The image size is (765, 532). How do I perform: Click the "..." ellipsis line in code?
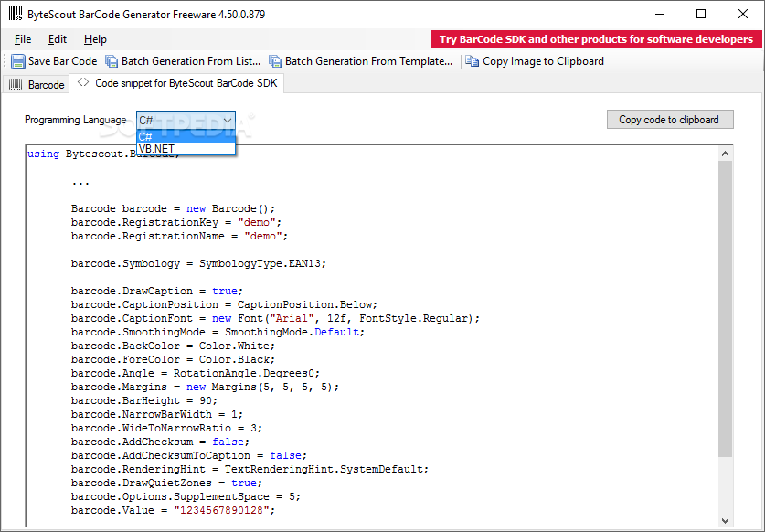coord(80,184)
